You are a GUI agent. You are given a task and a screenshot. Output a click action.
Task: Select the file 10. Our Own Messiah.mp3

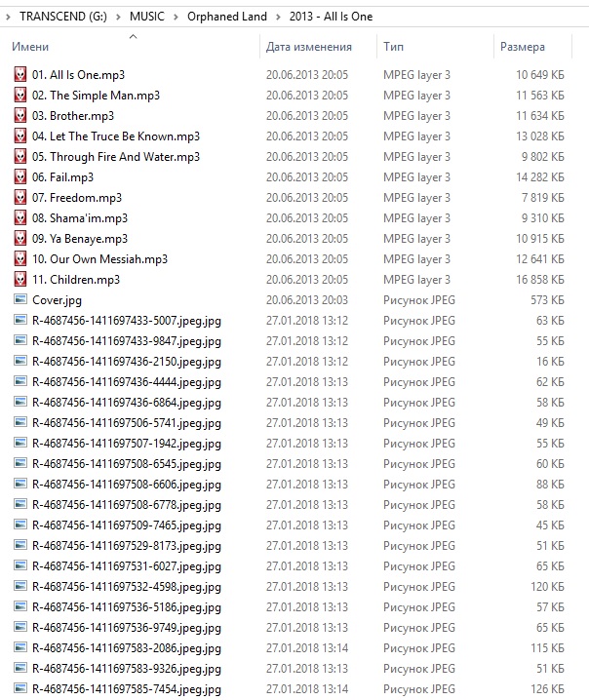coord(99,259)
